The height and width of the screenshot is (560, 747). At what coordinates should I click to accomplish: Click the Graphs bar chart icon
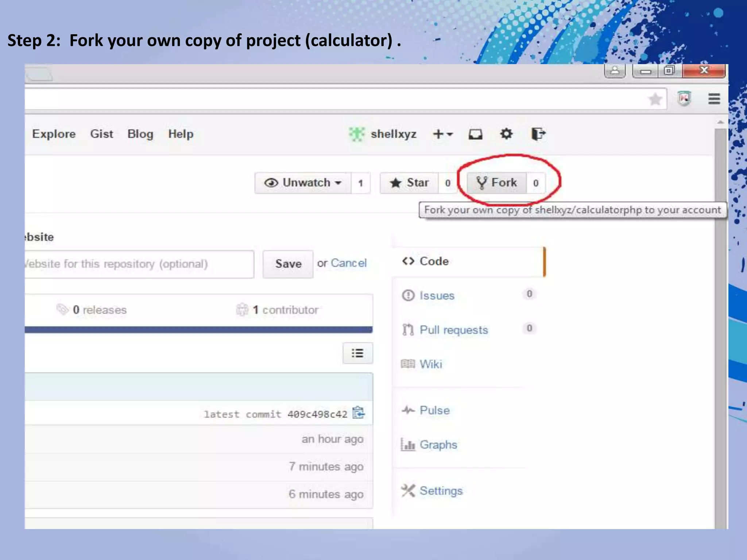tap(408, 444)
